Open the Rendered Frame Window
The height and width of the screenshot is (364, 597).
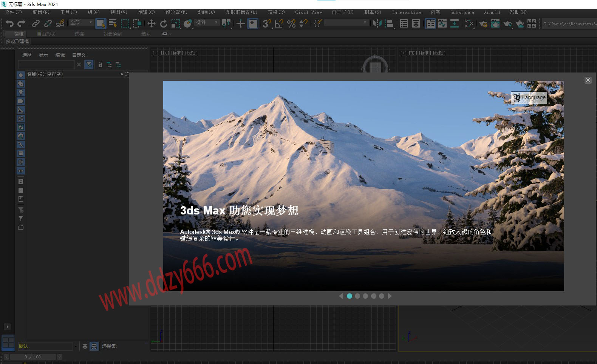[495, 23]
